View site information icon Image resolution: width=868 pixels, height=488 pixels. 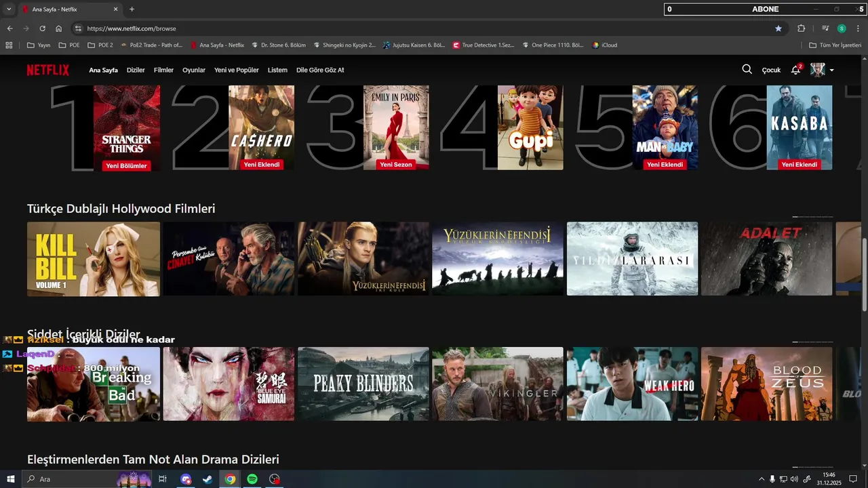tap(78, 28)
